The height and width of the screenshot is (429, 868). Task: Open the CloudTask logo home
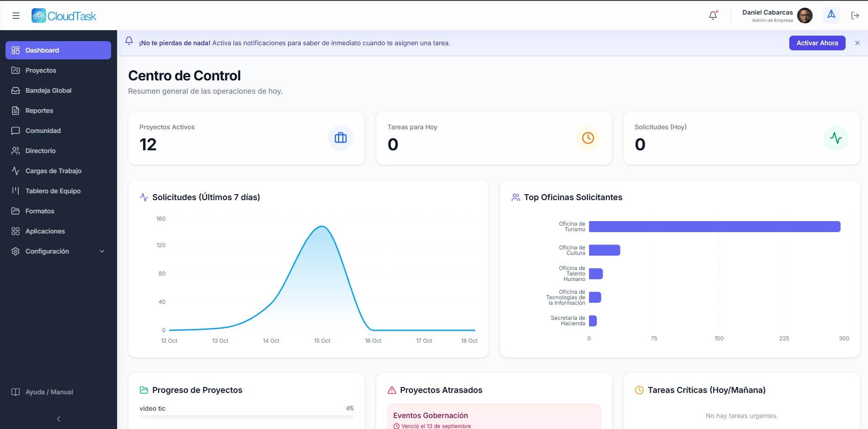click(x=64, y=16)
